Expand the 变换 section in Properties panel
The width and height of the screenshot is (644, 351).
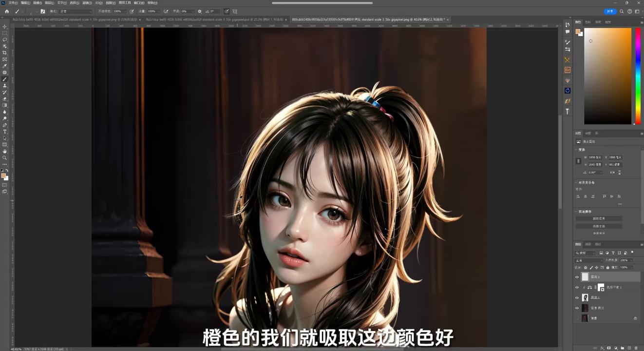[583, 150]
